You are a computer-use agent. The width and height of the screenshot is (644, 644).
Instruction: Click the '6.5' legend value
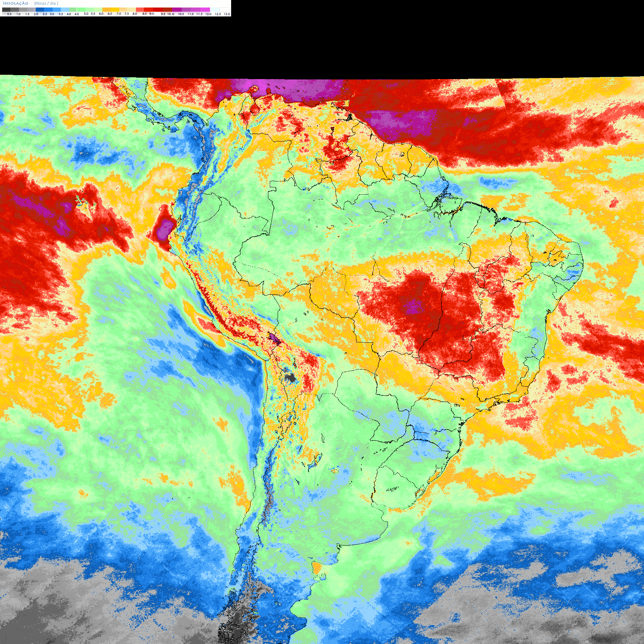click(110, 14)
